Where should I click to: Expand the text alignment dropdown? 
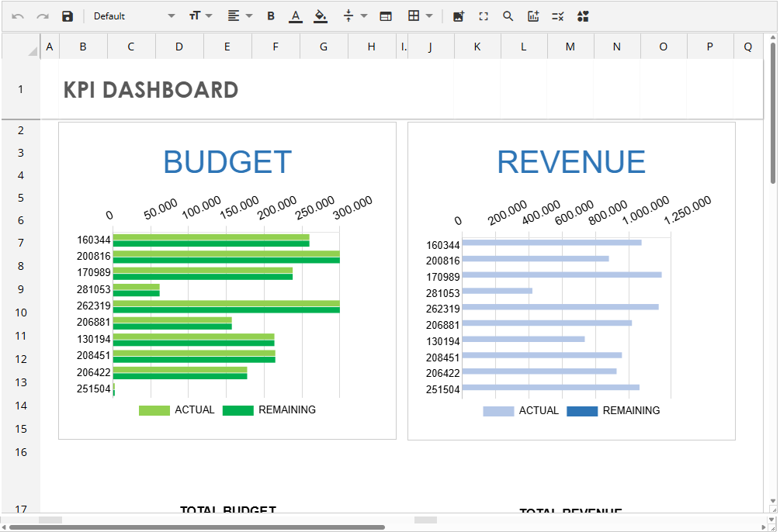240,16
